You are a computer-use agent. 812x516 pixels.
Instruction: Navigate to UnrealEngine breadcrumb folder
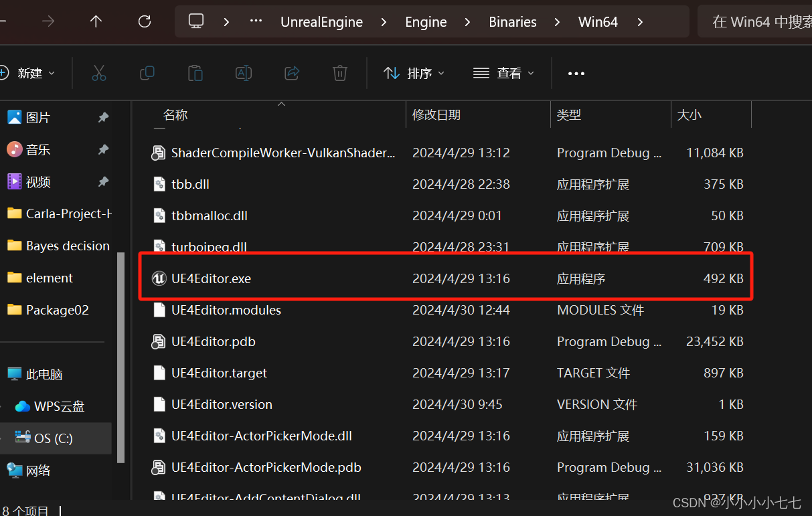pos(321,22)
